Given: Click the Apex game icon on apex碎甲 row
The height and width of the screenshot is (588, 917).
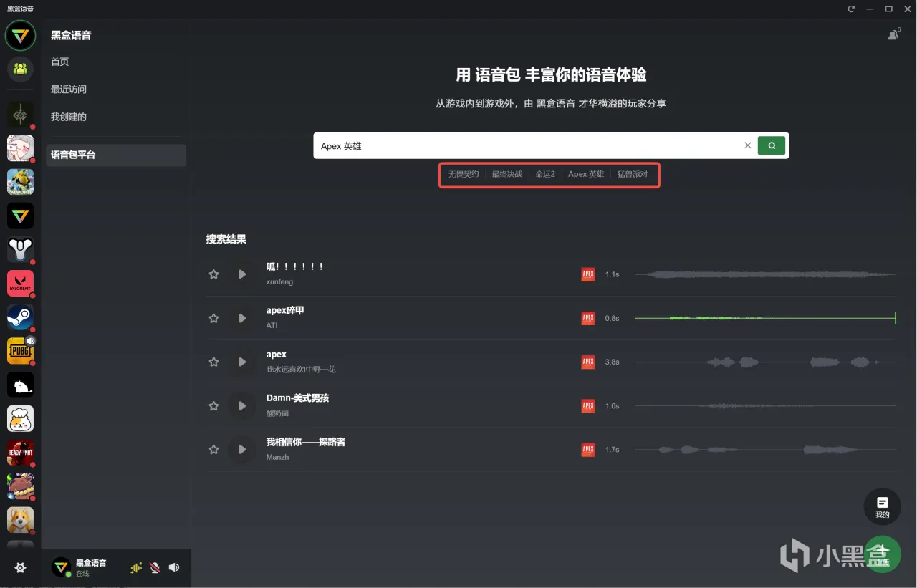Looking at the screenshot, I should [x=588, y=318].
